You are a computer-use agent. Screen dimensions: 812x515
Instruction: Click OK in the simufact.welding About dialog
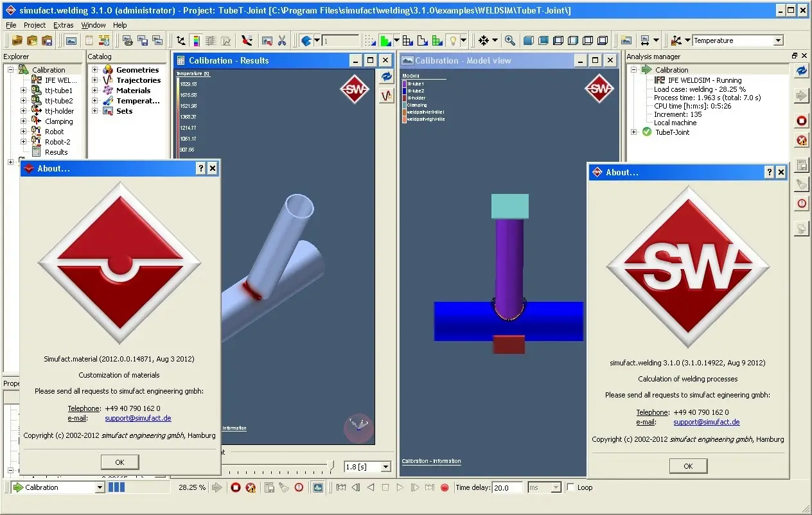point(688,466)
